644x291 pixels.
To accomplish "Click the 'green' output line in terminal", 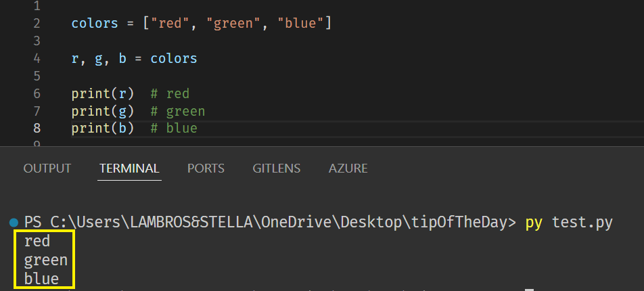I will pos(45,260).
